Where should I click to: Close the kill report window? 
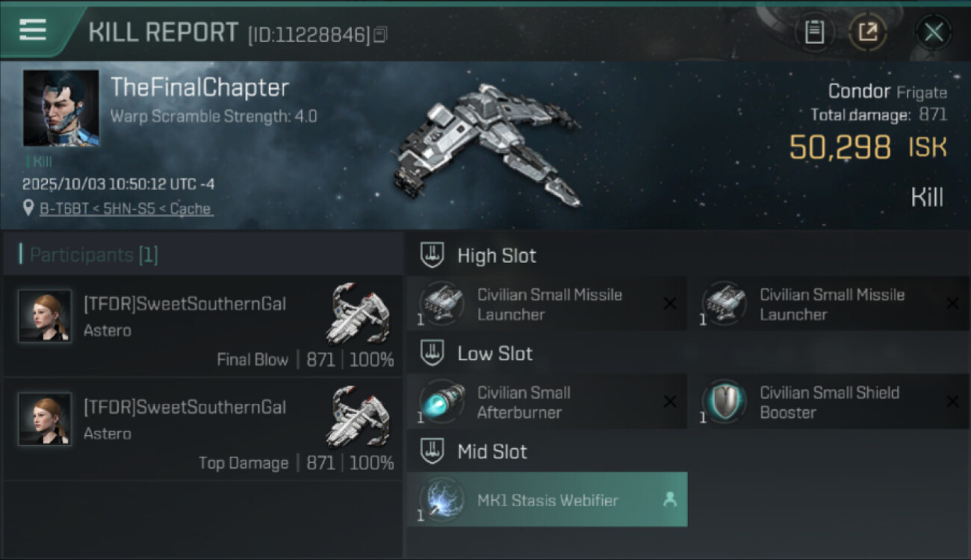(x=934, y=32)
